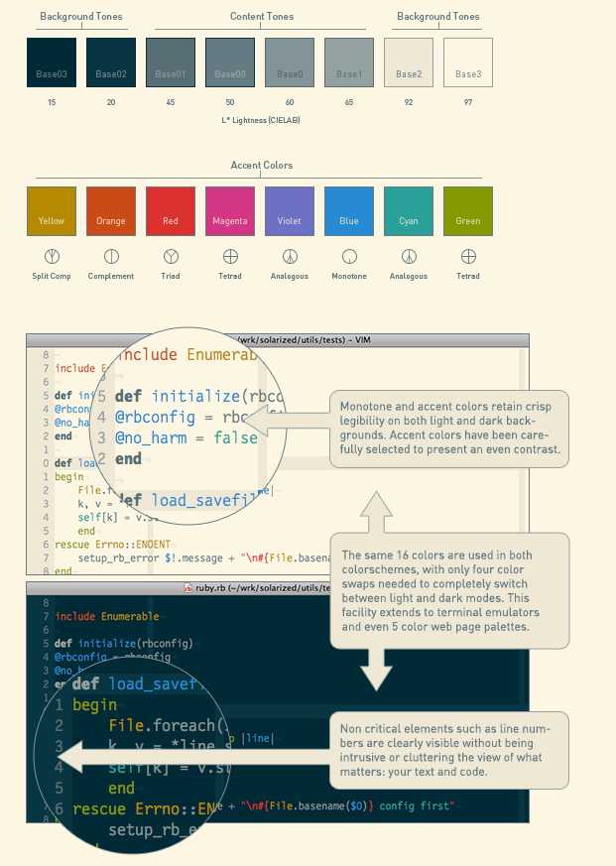
Task: Click the 'Triad' label under Red
Action: pos(171,276)
